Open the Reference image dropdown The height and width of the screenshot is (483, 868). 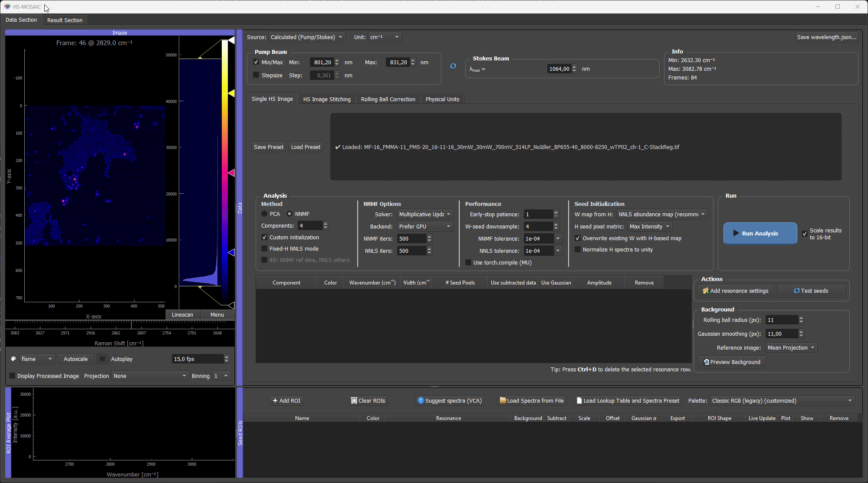pyautogui.click(x=791, y=347)
